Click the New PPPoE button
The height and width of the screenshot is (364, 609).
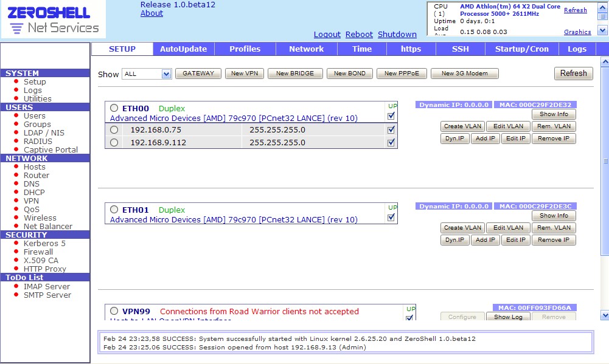[402, 74]
